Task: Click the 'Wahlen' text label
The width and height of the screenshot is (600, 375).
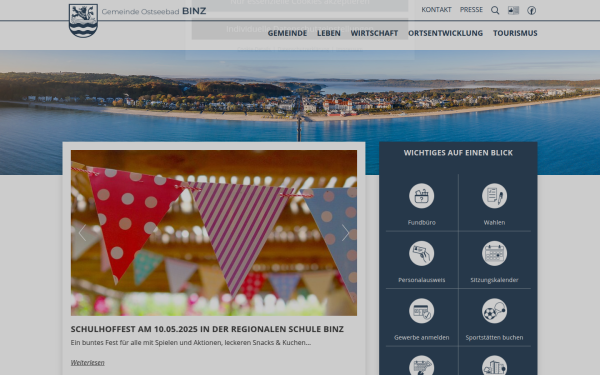Action: (494, 222)
